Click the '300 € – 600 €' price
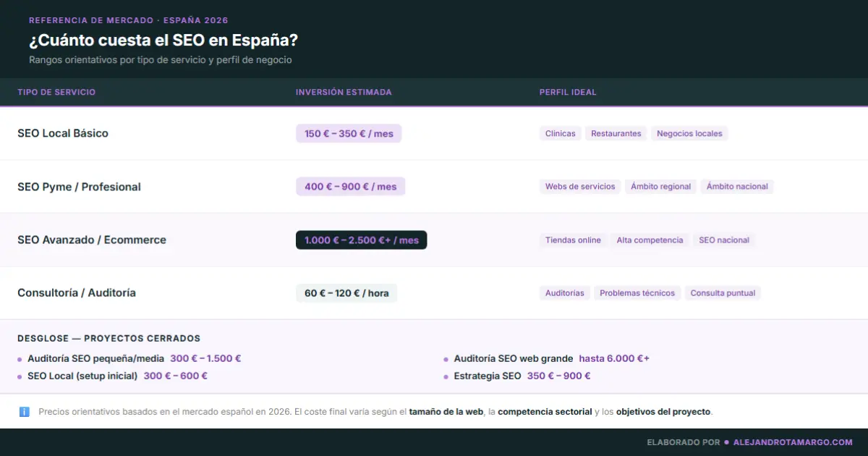This screenshot has width=868, height=456. click(x=176, y=376)
